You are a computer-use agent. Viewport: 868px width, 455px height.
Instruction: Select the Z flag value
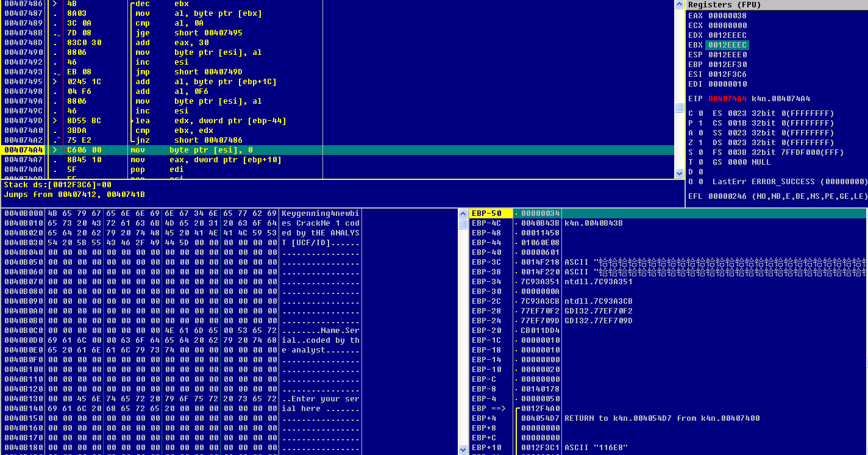pos(700,143)
